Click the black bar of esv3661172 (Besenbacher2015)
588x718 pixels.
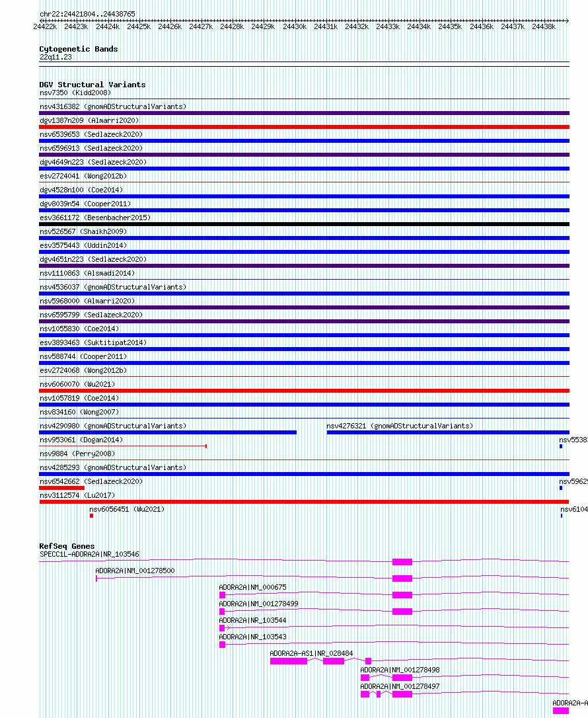[305, 224]
